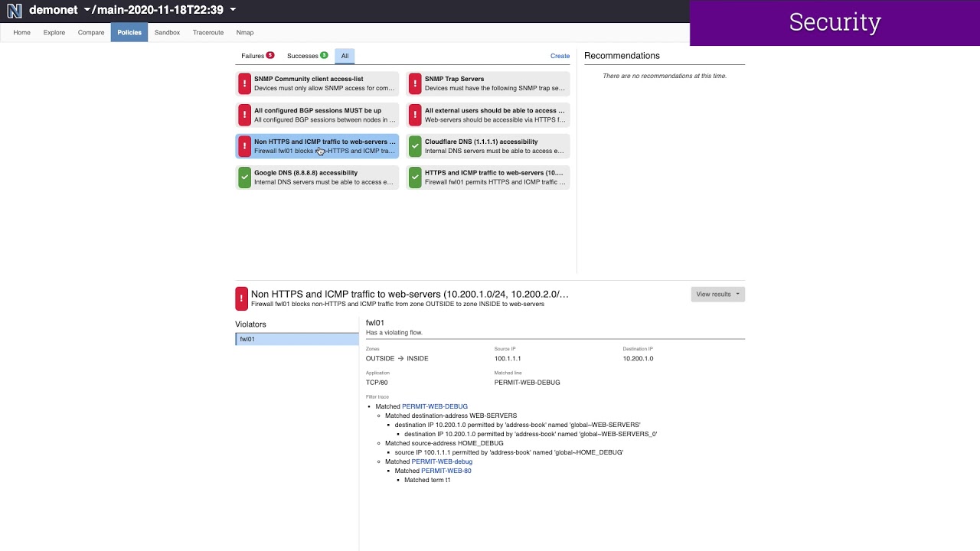
Task: Click 'Matched source-address HOME_DEBUG' entry
Action: pyautogui.click(x=444, y=443)
